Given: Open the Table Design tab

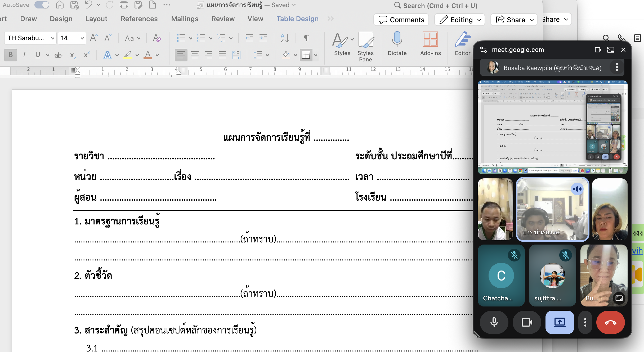Looking at the screenshot, I should coord(297,19).
